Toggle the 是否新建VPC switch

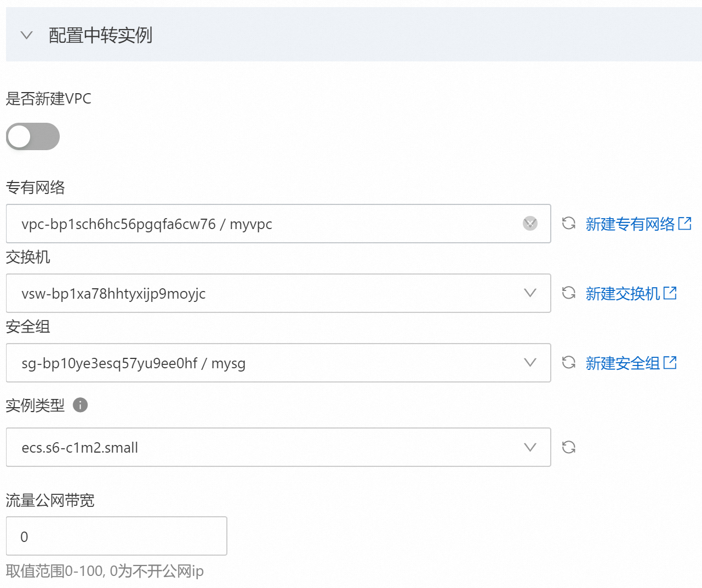pos(33,136)
